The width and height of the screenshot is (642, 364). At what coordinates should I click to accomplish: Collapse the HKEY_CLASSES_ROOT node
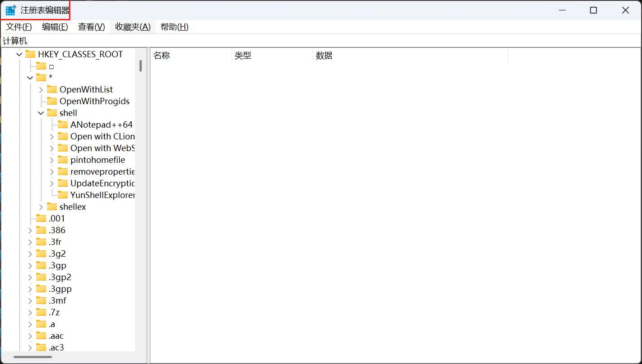tap(19, 55)
